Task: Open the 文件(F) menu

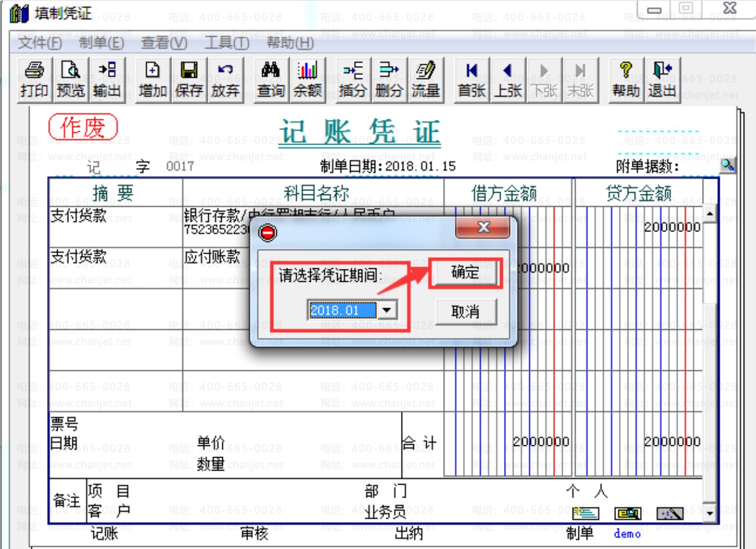Action: [40, 43]
